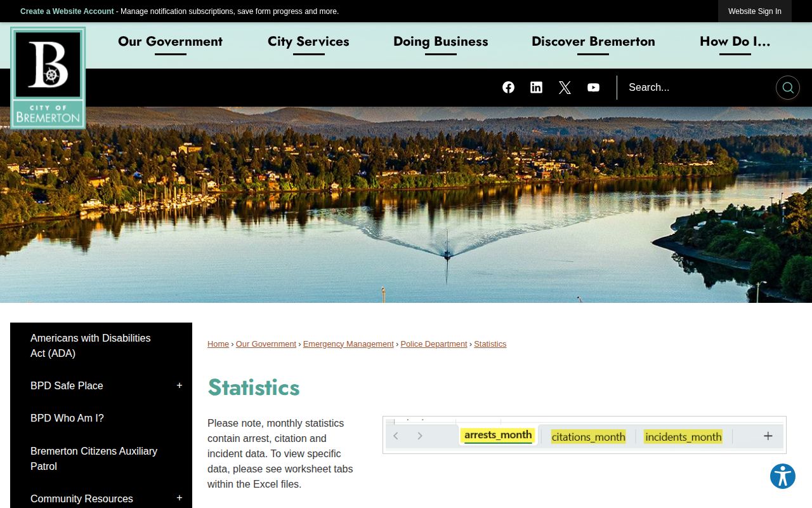Open the How Do I... menu
Screen dimensions: 812x508
point(735,42)
